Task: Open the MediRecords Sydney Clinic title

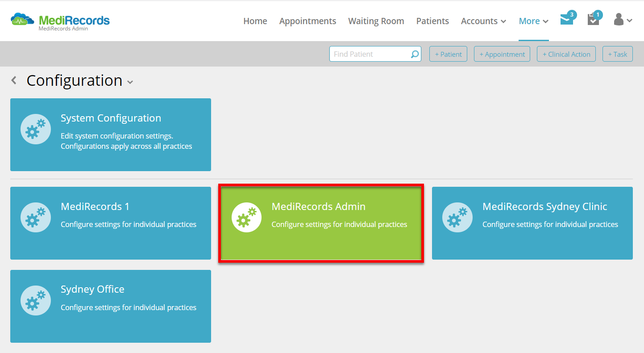Action: coord(545,206)
